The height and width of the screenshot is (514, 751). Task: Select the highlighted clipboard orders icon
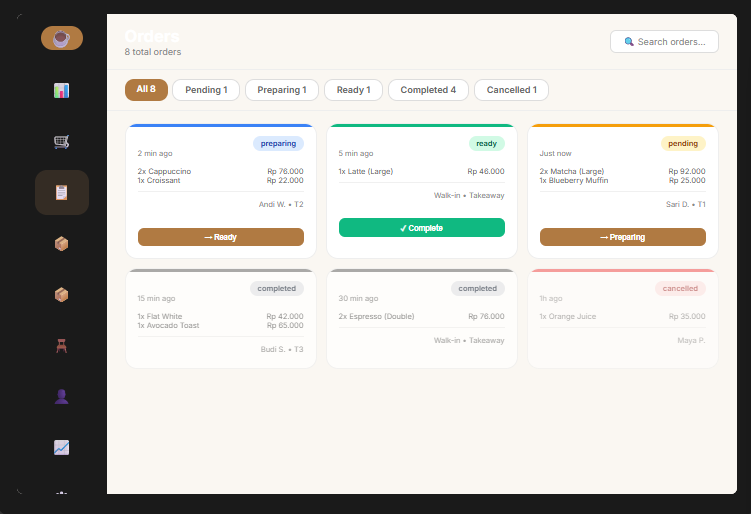62,193
